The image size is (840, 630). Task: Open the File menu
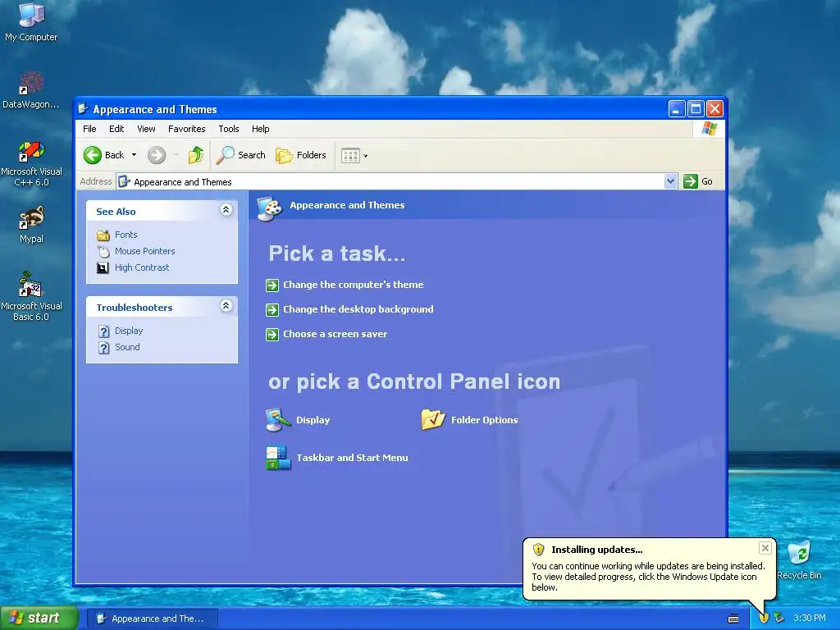point(89,129)
